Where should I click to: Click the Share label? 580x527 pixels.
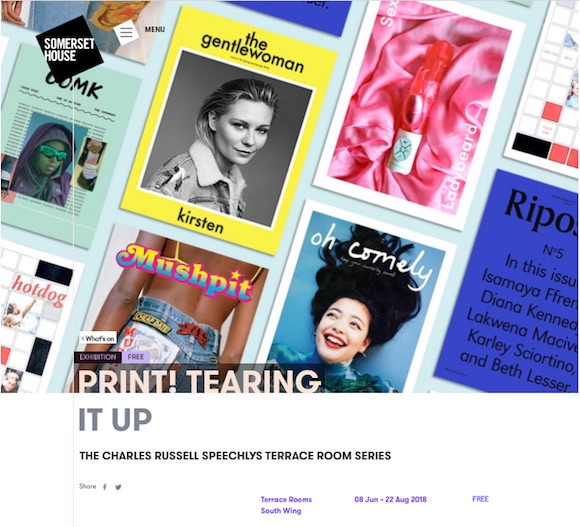[87, 486]
